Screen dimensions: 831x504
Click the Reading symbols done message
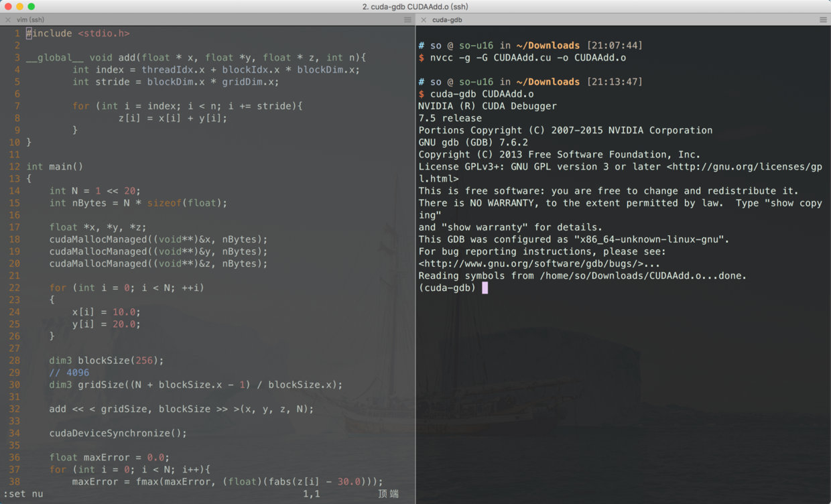583,275
